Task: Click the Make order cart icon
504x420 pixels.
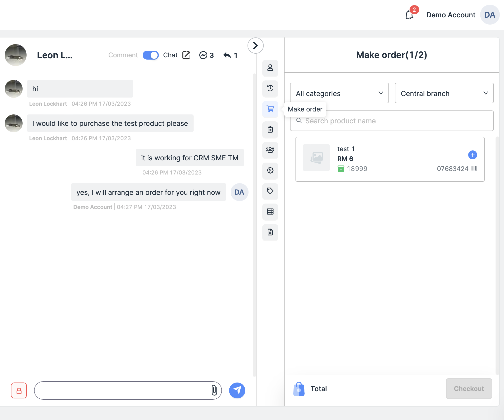Action: pos(270,109)
